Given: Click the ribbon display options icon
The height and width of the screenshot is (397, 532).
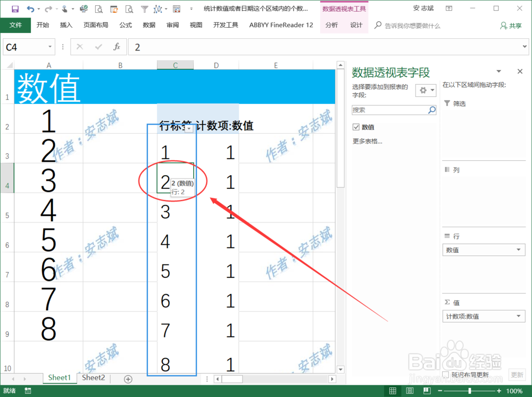Looking at the screenshot, I should [449, 9].
